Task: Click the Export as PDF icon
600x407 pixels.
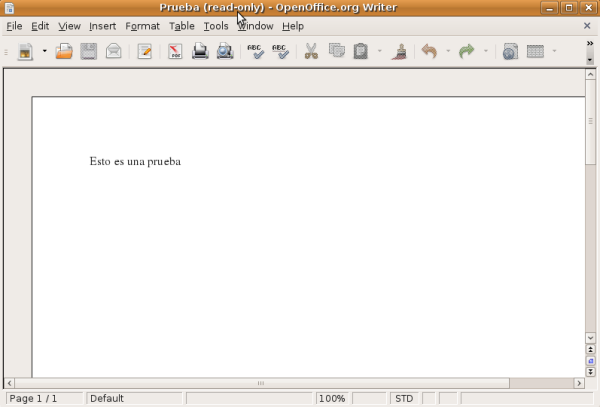Action: (175, 51)
